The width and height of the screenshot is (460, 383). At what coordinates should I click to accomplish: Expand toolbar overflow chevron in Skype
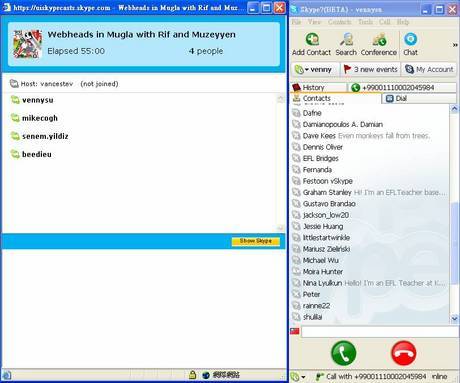pos(455,45)
